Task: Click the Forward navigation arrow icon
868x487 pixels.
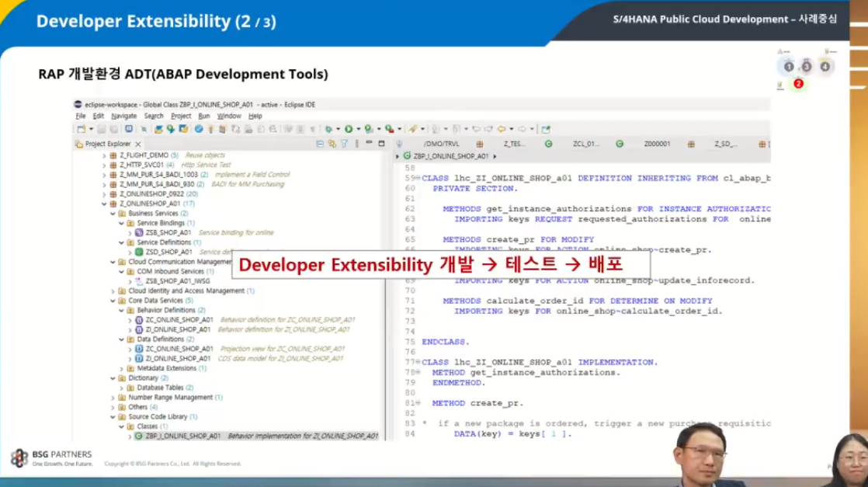Action: point(522,129)
